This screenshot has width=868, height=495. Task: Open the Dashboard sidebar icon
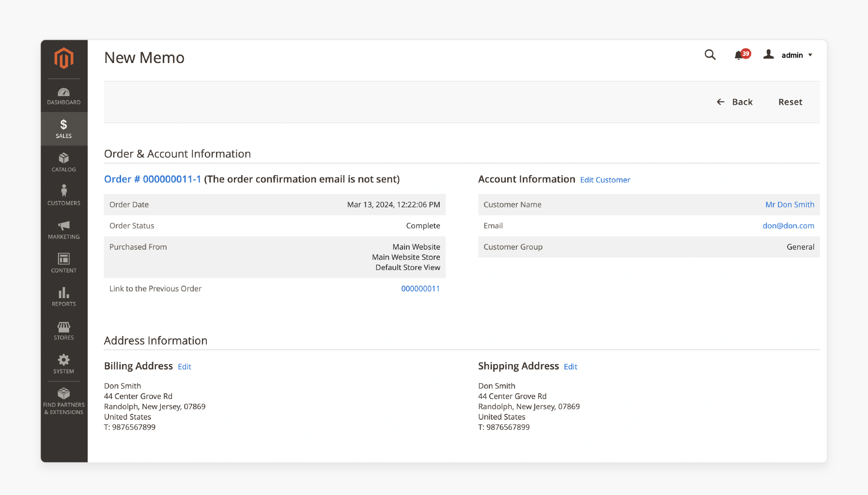(64, 96)
